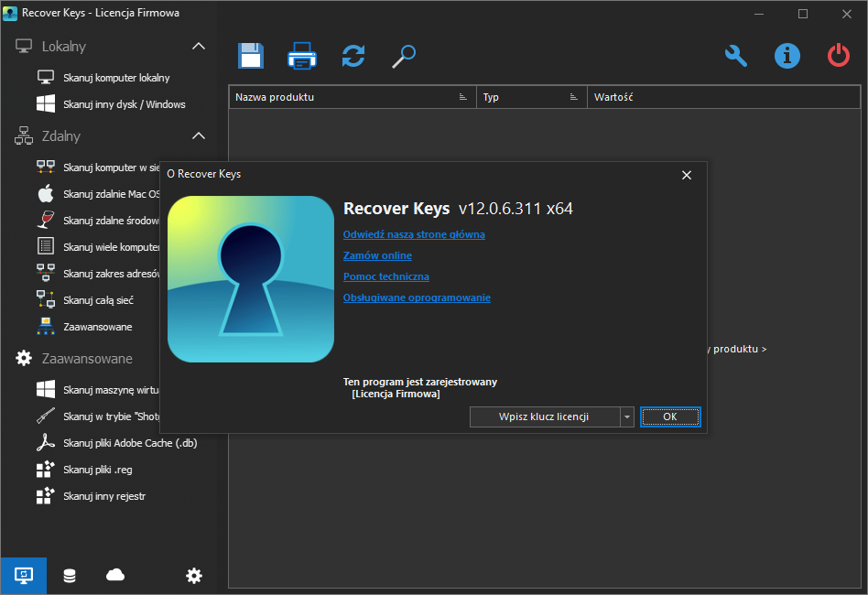The height and width of the screenshot is (595, 868).
Task: Click the blue info About icon
Action: (787, 56)
